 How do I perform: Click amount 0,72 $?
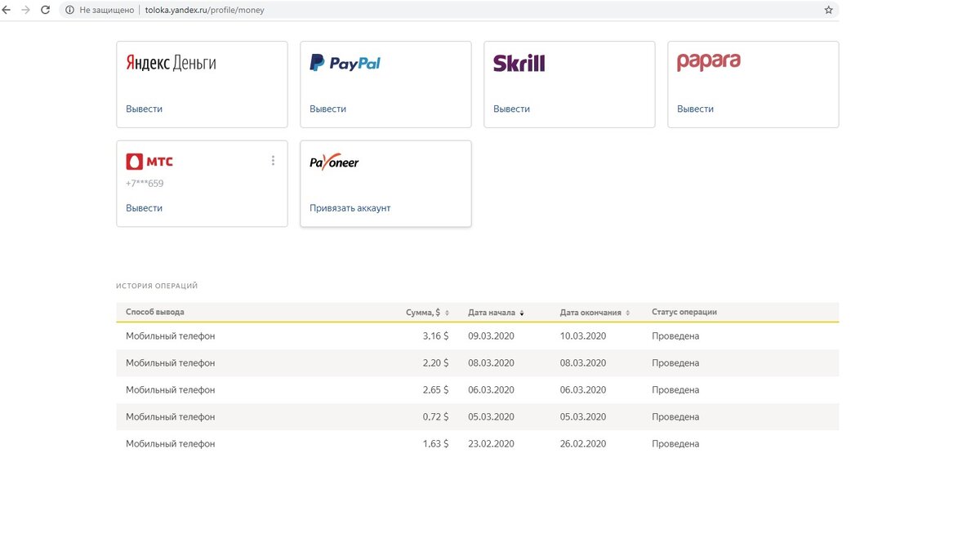pyautogui.click(x=435, y=417)
